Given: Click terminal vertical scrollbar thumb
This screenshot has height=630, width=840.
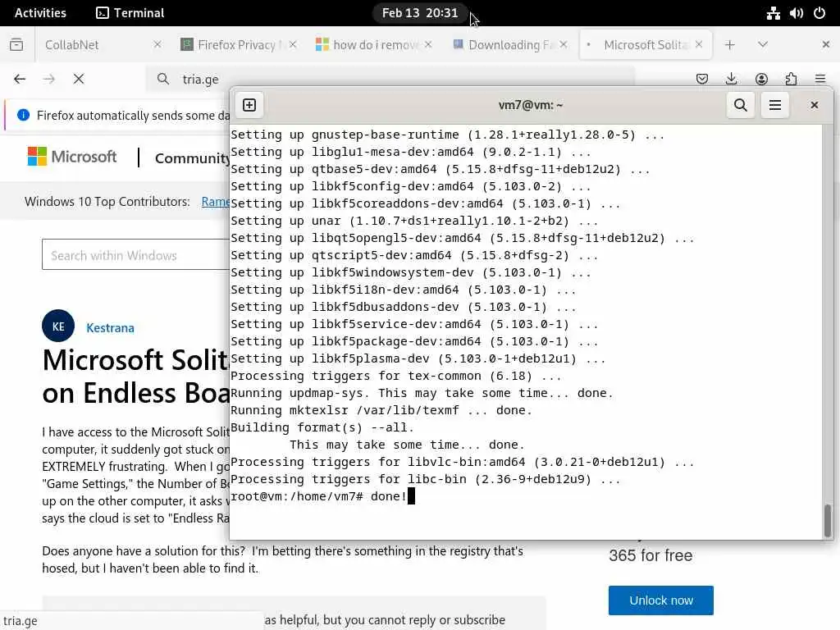Looking at the screenshot, I should coord(828,520).
